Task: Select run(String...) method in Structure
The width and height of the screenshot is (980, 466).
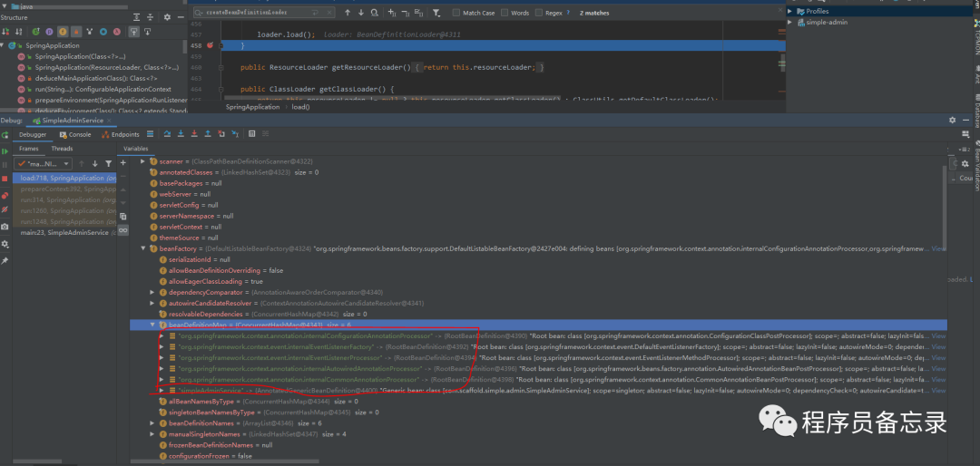Action: click(103, 90)
